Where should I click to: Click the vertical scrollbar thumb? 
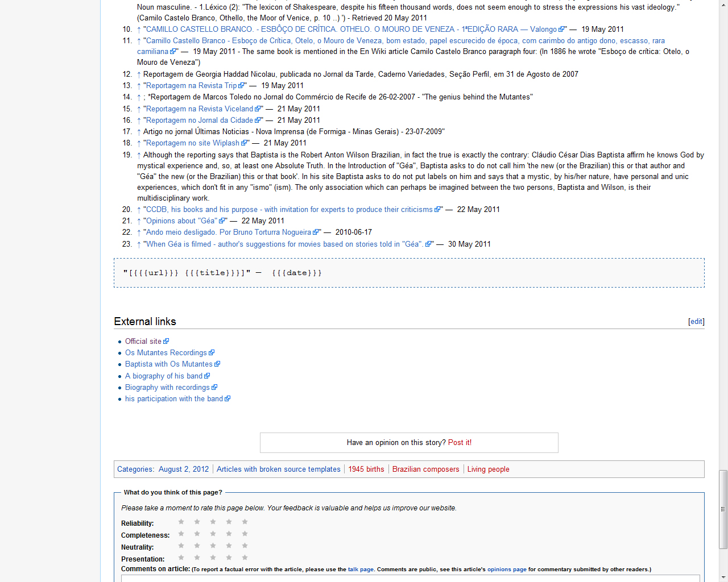(723, 509)
